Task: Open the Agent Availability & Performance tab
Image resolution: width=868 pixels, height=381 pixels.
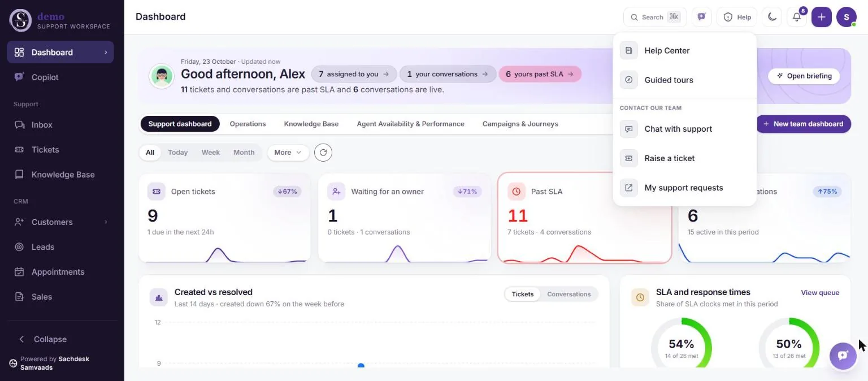Action: (410, 124)
